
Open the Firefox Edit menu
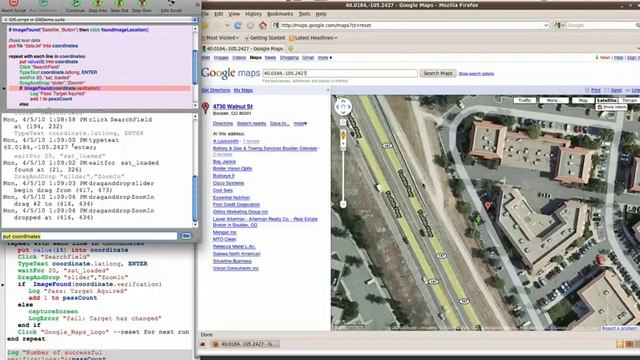[x=219, y=14]
